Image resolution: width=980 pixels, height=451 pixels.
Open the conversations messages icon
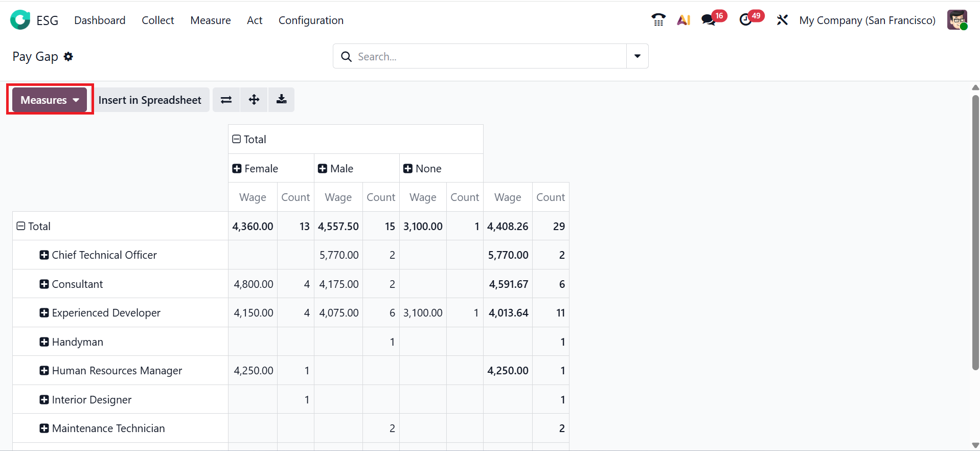click(709, 20)
